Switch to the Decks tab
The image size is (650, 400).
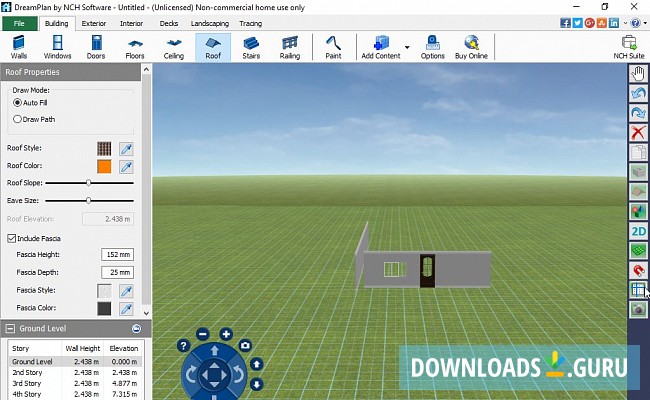coord(169,24)
